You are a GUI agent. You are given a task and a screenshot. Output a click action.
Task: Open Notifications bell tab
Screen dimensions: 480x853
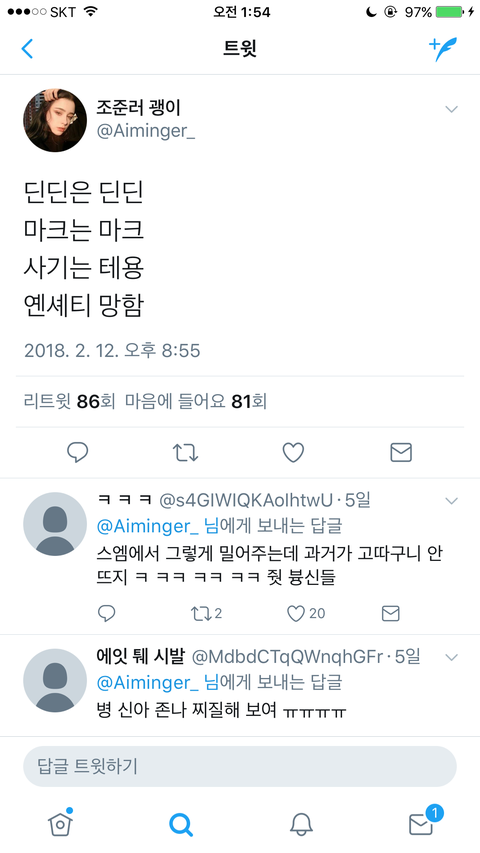[x=301, y=825]
